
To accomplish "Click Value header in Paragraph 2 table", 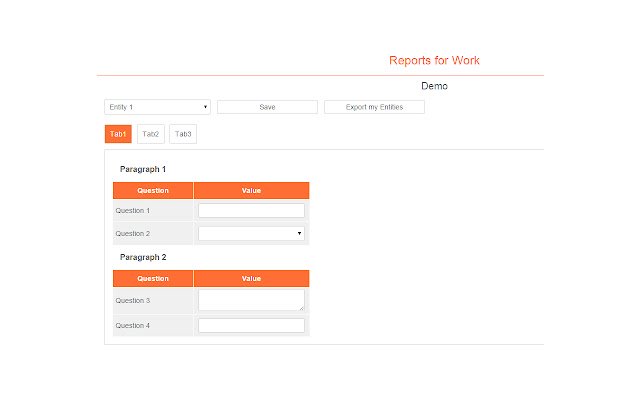I will click(251, 278).
